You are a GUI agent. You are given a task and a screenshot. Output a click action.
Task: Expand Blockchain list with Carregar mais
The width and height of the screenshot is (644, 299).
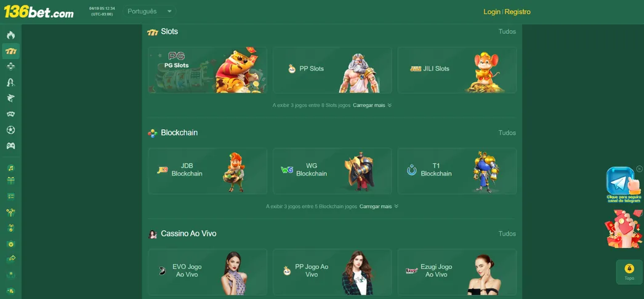point(379,207)
